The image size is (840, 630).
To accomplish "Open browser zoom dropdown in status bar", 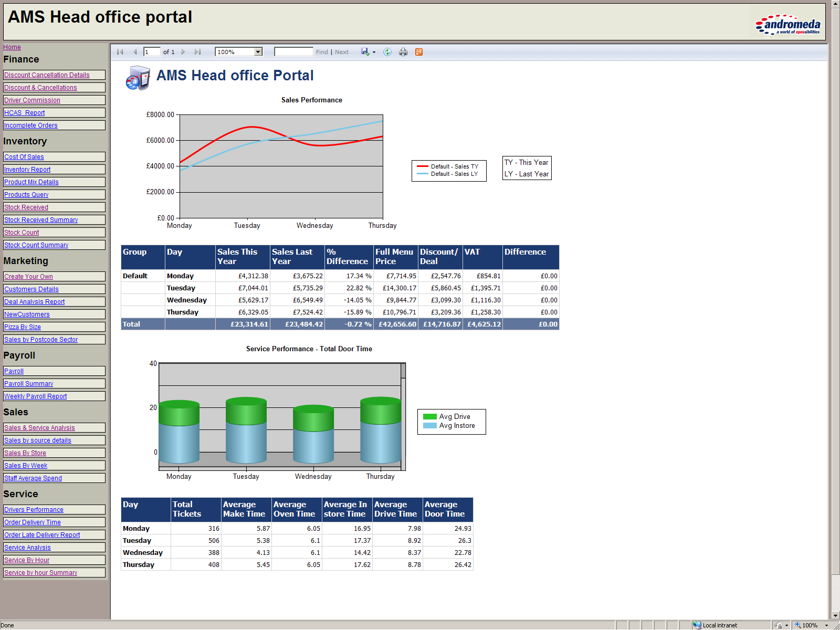I will [x=826, y=625].
